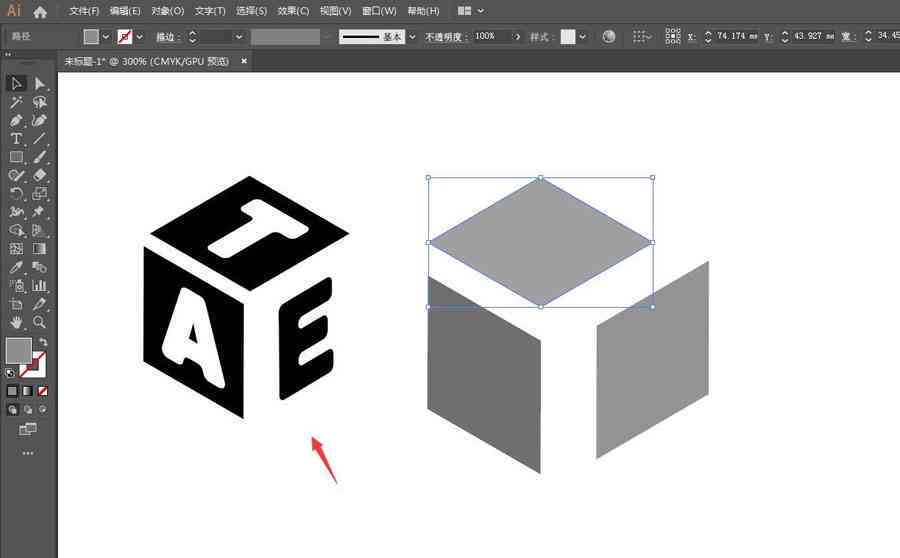The height and width of the screenshot is (558, 900).
Task: Pick the Blend tool
Action: (39, 268)
